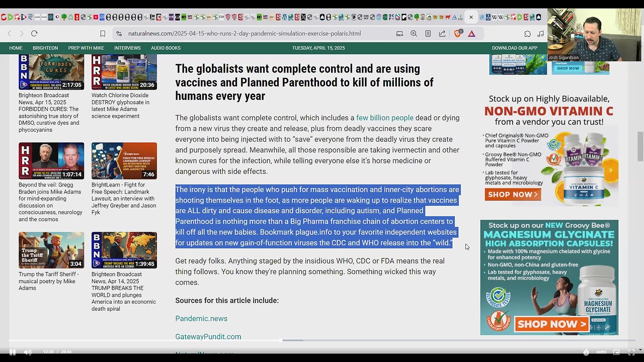Open the PREP WITH MIKE menu item
Screen dimensions: 644x362
pyautogui.click(x=86, y=48)
